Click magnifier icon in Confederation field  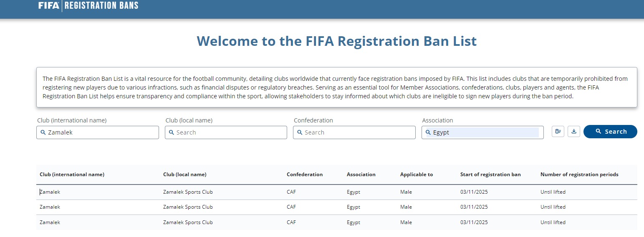pos(299,132)
